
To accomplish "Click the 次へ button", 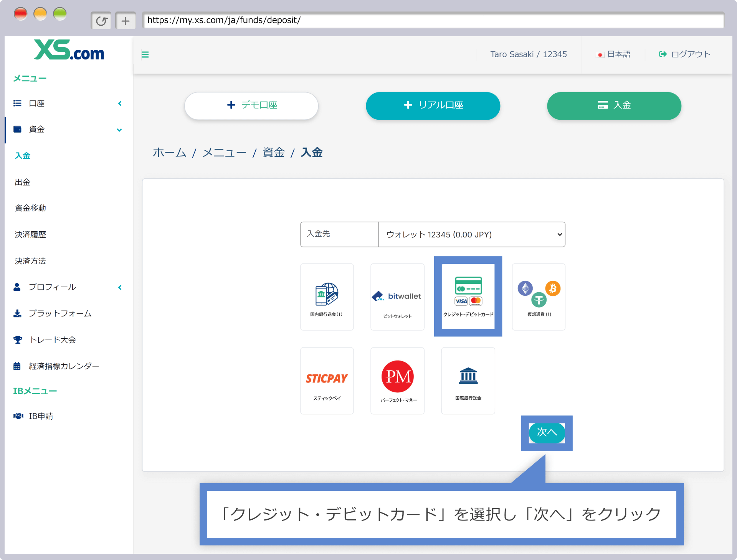I will (547, 433).
